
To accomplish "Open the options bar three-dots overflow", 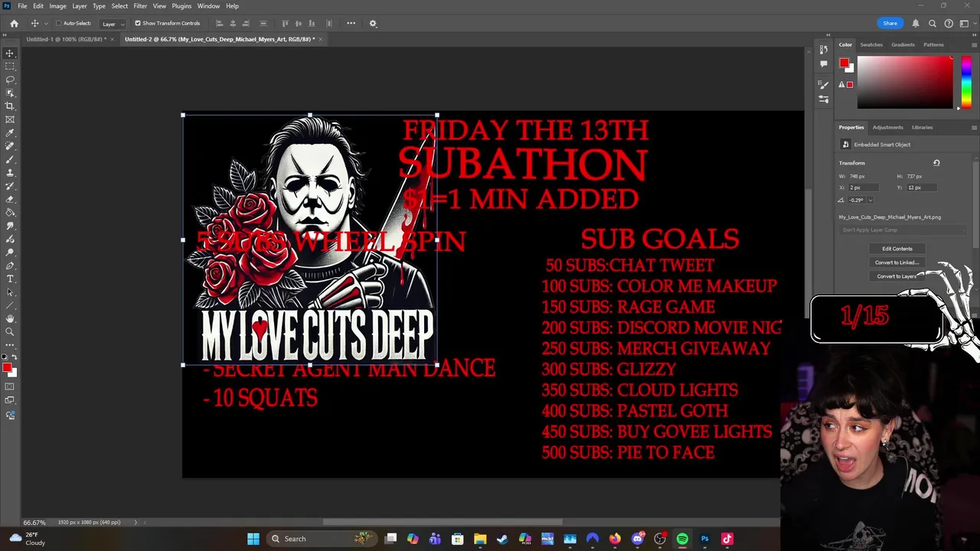I will (351, 23).
